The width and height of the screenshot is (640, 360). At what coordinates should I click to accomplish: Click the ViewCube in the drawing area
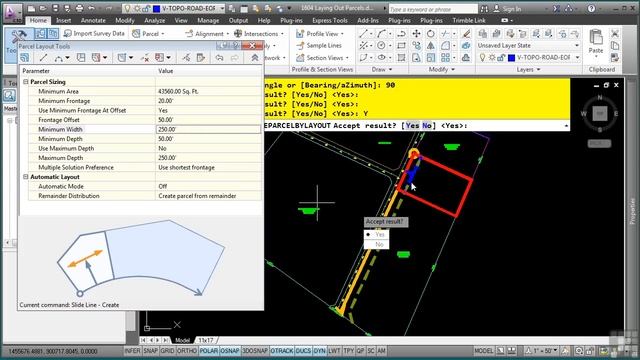point(600,113)
